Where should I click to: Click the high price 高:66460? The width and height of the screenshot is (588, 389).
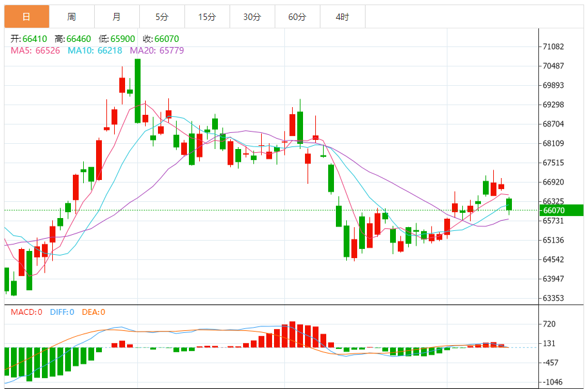click(73, 39)
